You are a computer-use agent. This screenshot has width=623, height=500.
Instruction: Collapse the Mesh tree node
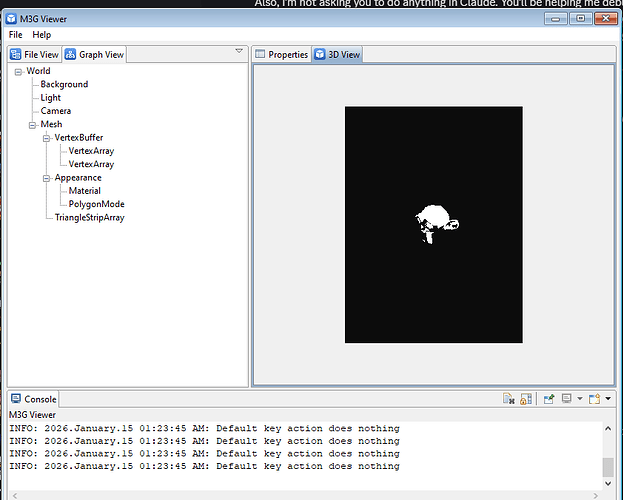click(x=32, y=125)
